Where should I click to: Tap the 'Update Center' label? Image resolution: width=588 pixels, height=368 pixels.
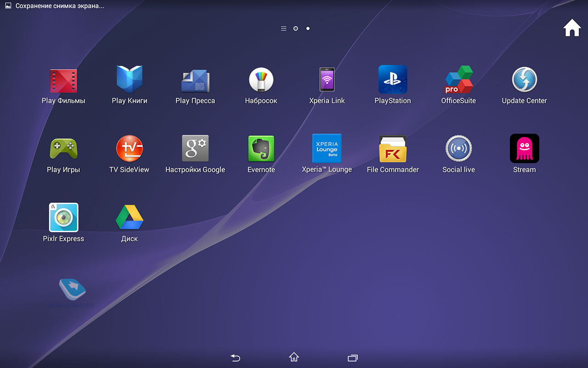click(524, 101)
